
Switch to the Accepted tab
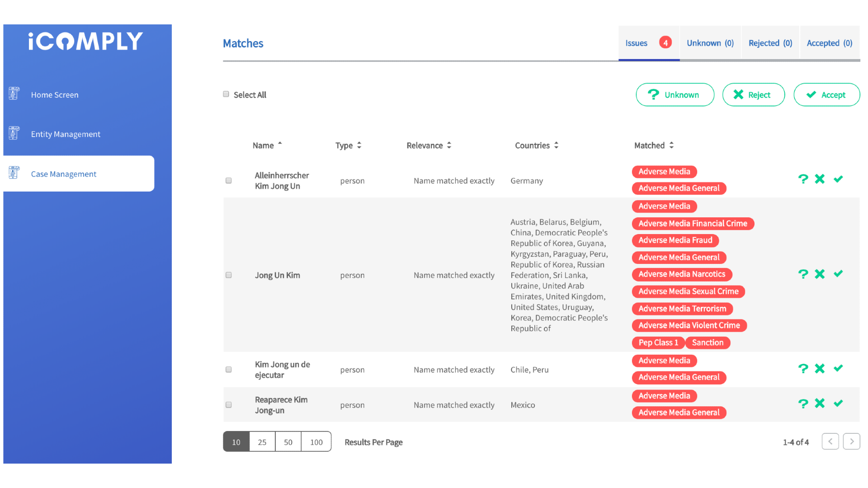(829, 43)
